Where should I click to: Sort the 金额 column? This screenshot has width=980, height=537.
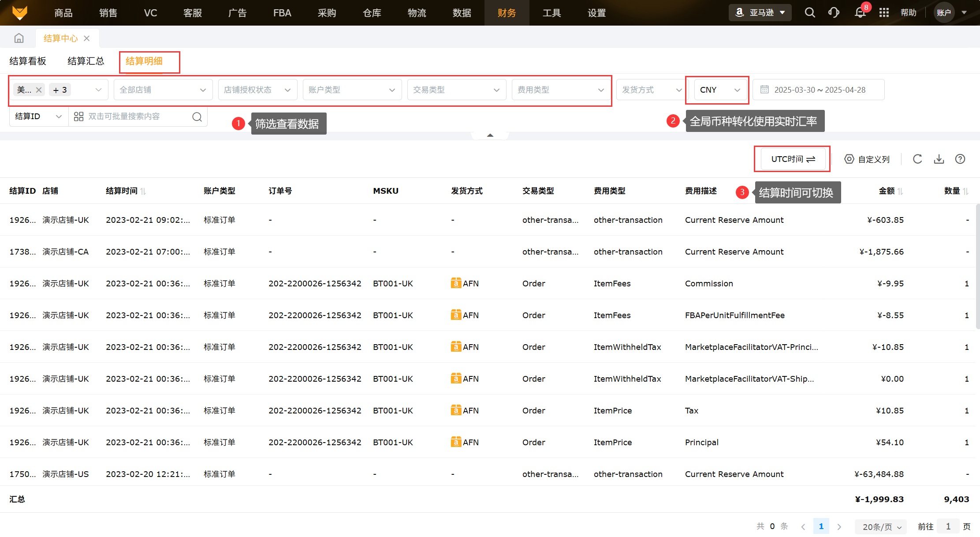900,191
